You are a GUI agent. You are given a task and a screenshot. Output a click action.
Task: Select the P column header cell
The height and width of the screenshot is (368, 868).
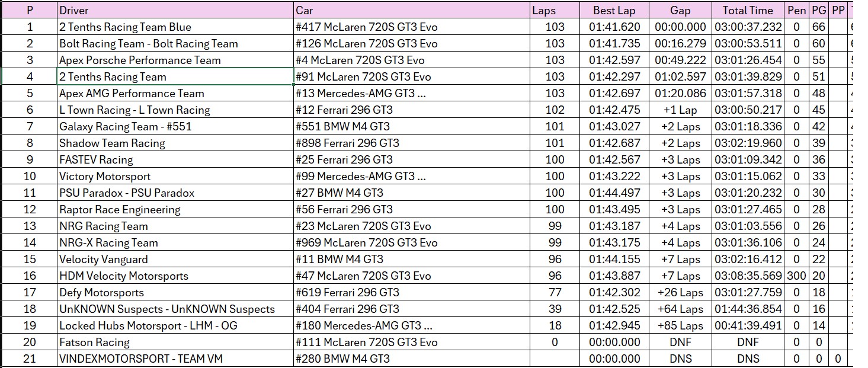(x=30, y=10)
